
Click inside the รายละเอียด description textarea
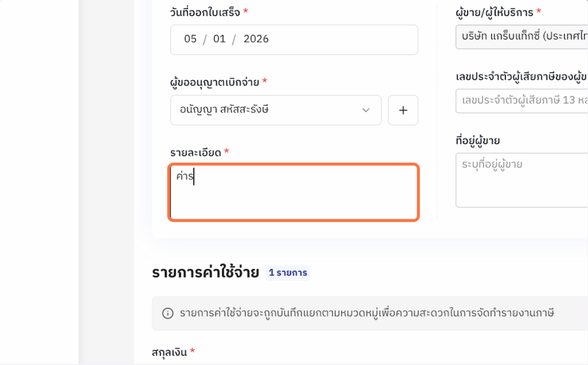(294, 193)
